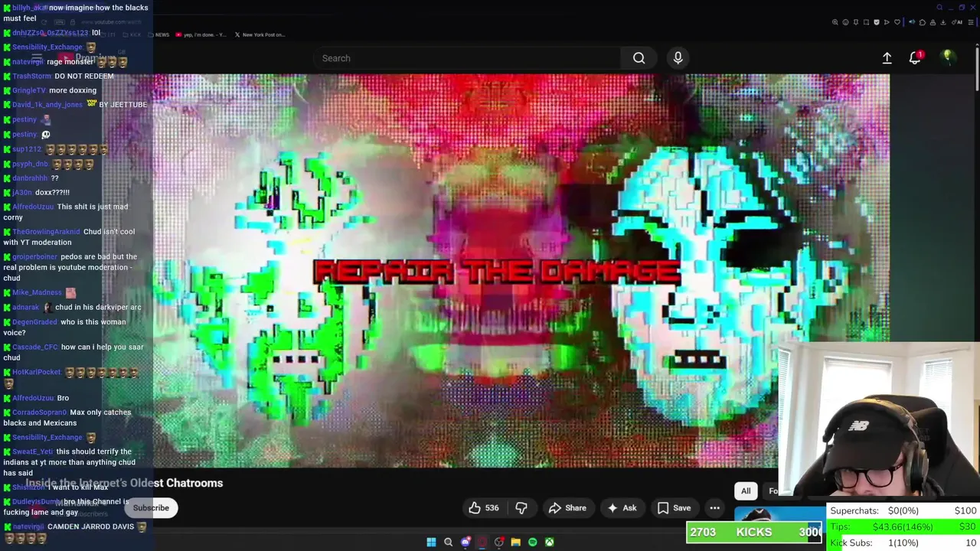The width and height of the screenshot is (980, 551).
Task: Open the "yep, I'm done." bookmark
Action: [201, 34]
